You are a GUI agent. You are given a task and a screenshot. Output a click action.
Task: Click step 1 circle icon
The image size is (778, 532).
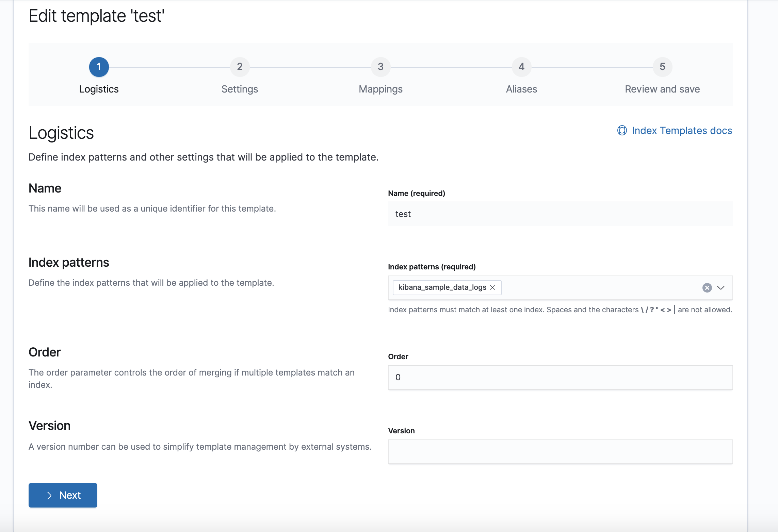coord(99,67)
